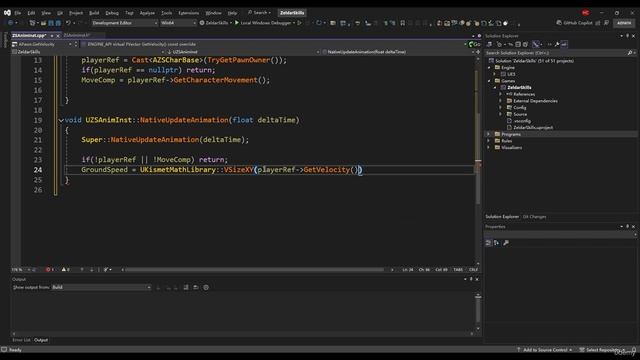Select the ZeldarSkills project node
640x360 pixels.
[519, 87]
